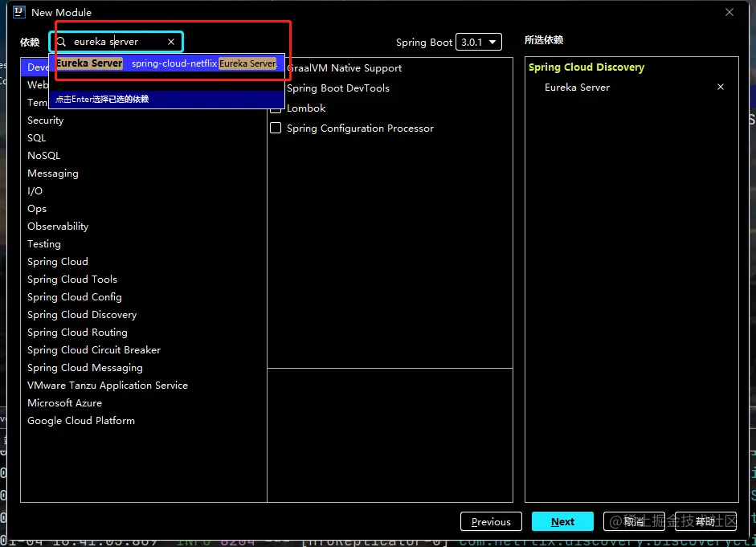756x547 pixels.
Task: Click the Spring Cloud Discovery selected group header
Action: (586, 67)
